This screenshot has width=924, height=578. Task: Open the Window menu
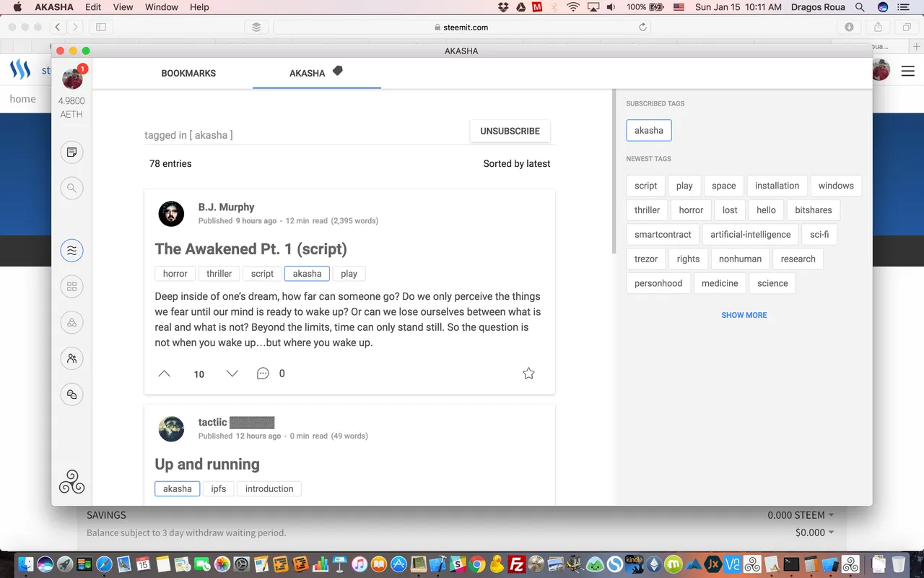(162, 7)
